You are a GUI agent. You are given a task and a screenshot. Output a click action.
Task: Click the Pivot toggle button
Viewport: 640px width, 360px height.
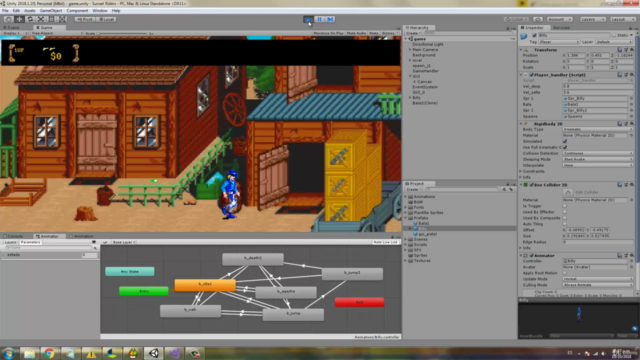coord(85,19)
